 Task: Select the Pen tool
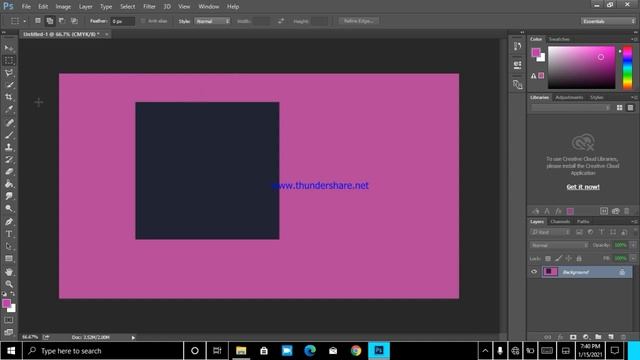pos(9,222)
